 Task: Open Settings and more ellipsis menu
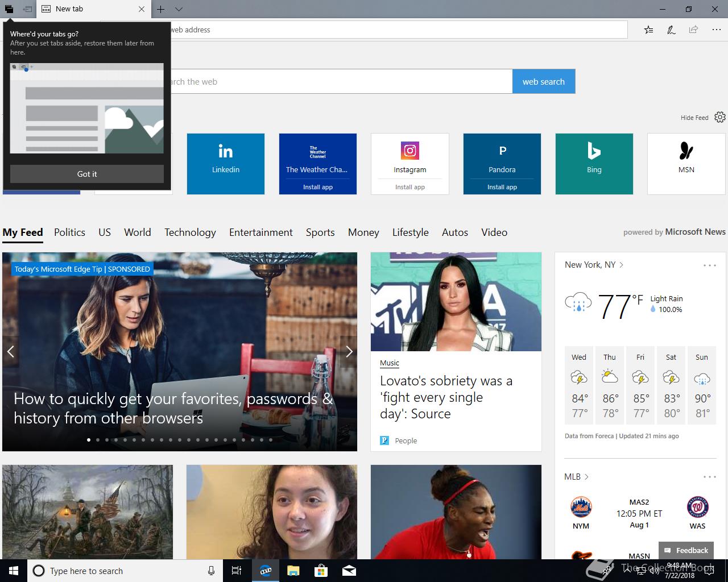[x=716, y=30]
